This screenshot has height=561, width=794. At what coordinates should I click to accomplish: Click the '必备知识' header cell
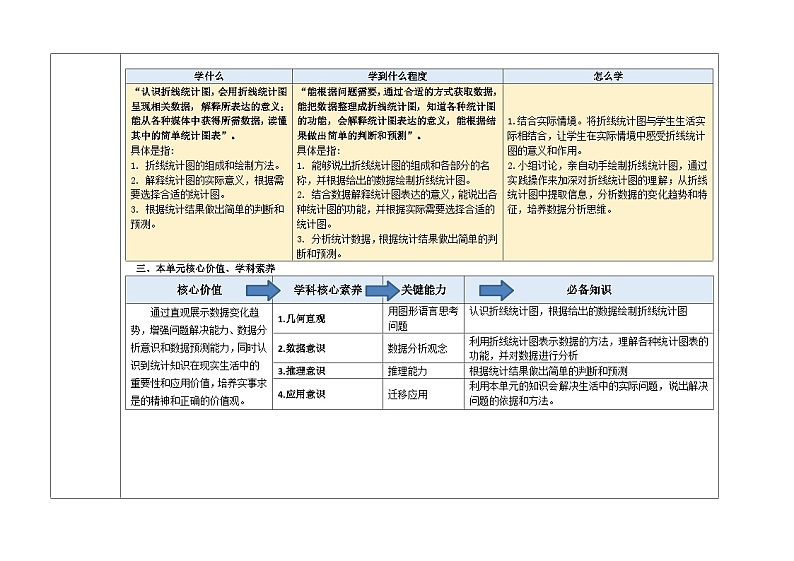(588, 290)
